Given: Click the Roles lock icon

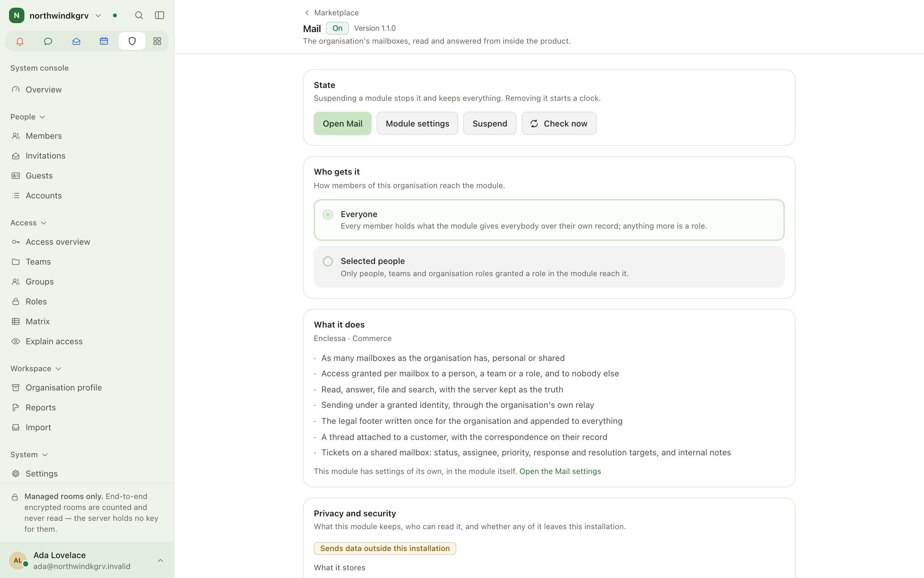Looking at the screenshot, I should click(16, 302).
